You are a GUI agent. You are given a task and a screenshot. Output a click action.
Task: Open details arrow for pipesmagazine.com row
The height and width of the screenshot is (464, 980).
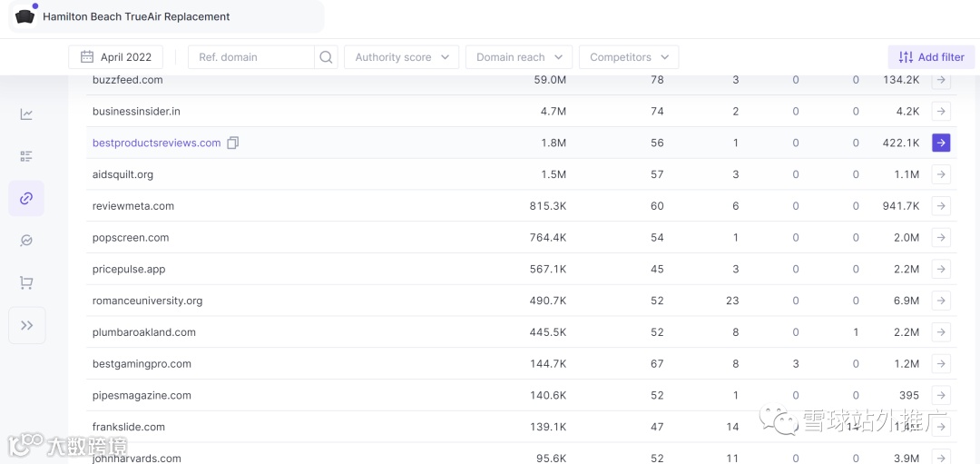click(941, 395)
